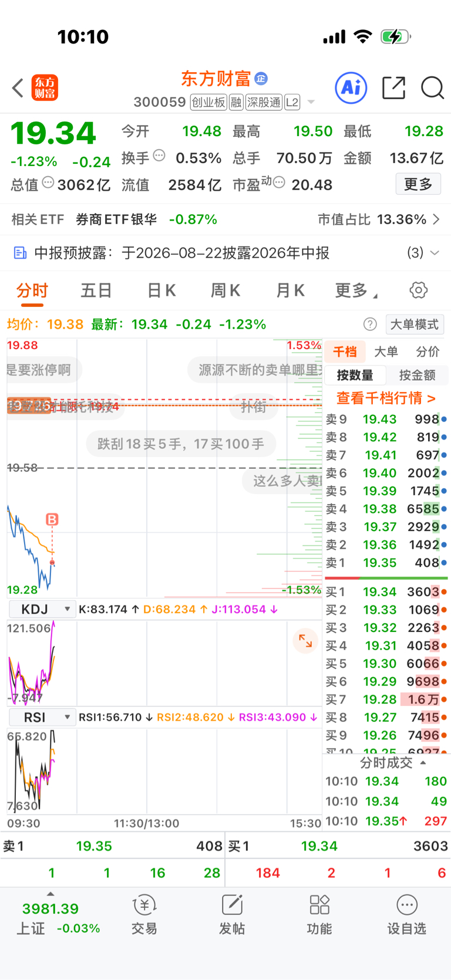Open 功能 functions icon in bottom bar
Image resolution: width=451 pixels, height=980 pixels.
[x=319, y=914]
